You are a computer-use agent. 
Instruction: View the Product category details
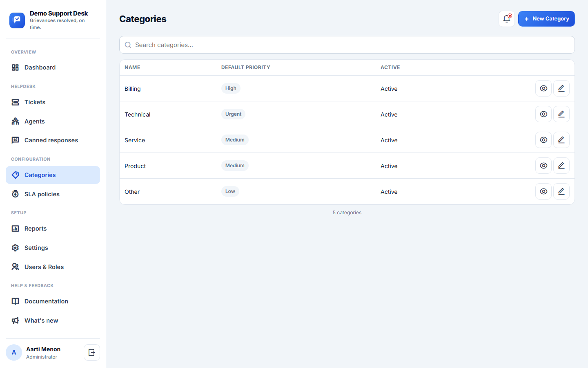coord(543,166)
